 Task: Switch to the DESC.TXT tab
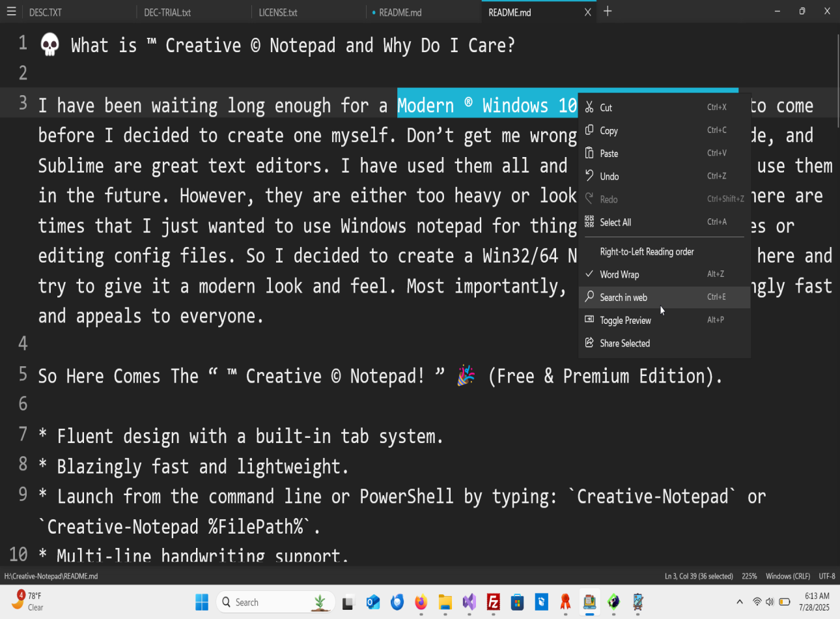point(79,12)
